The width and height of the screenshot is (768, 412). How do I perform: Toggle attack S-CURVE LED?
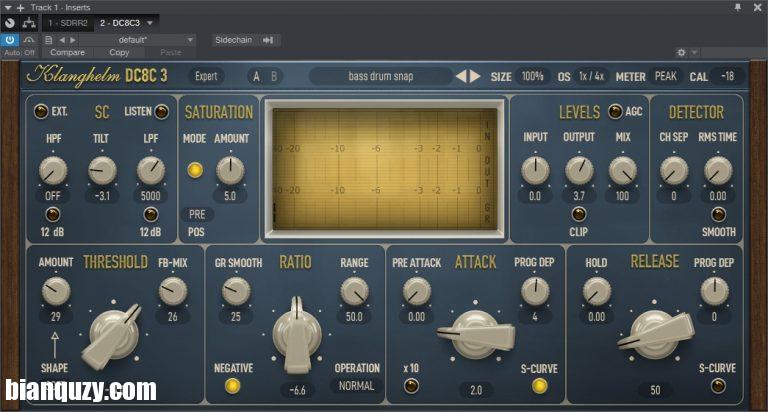(539, 386)
